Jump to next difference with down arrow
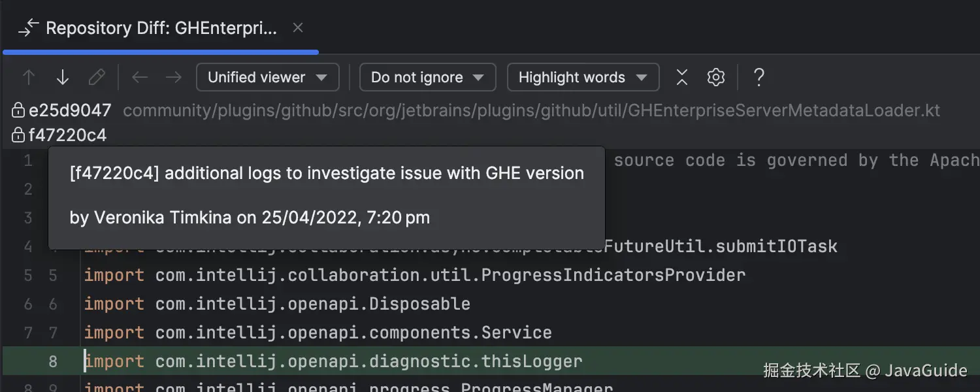Screen dimensions: 980x392 [63, 78]
